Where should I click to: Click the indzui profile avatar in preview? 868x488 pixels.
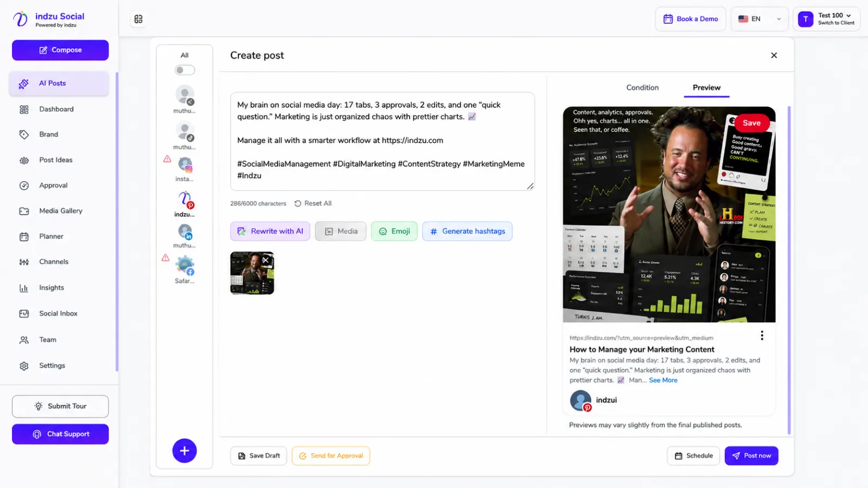580,401
